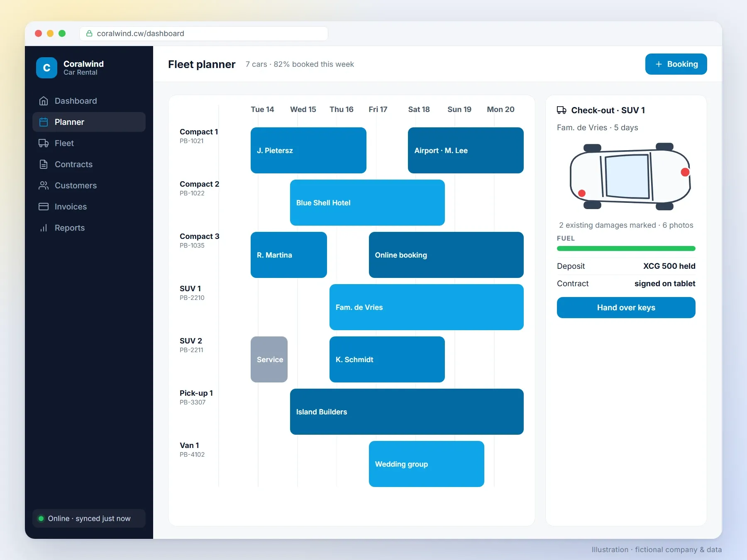Open Customers in the sidebar

click(x=89, y=185)
